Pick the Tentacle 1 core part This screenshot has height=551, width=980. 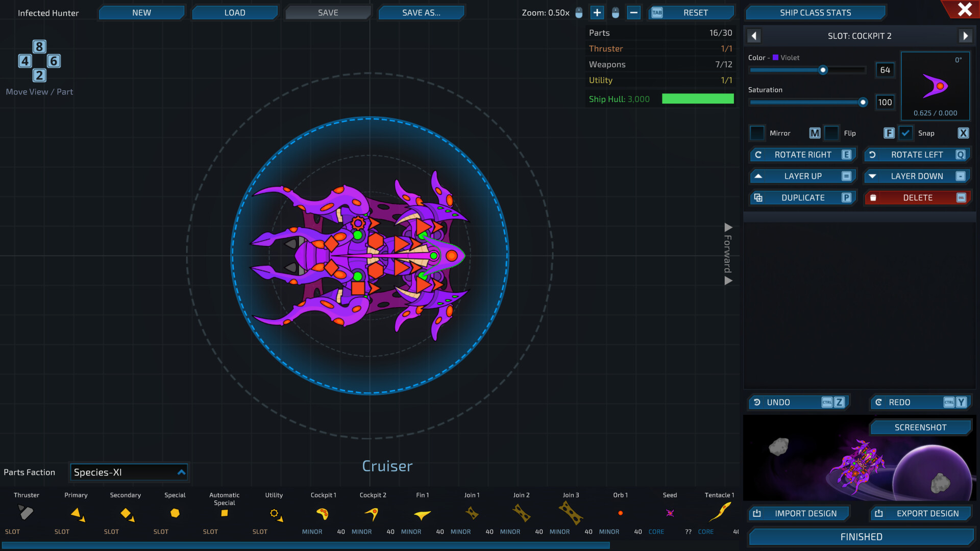(719, 513)
